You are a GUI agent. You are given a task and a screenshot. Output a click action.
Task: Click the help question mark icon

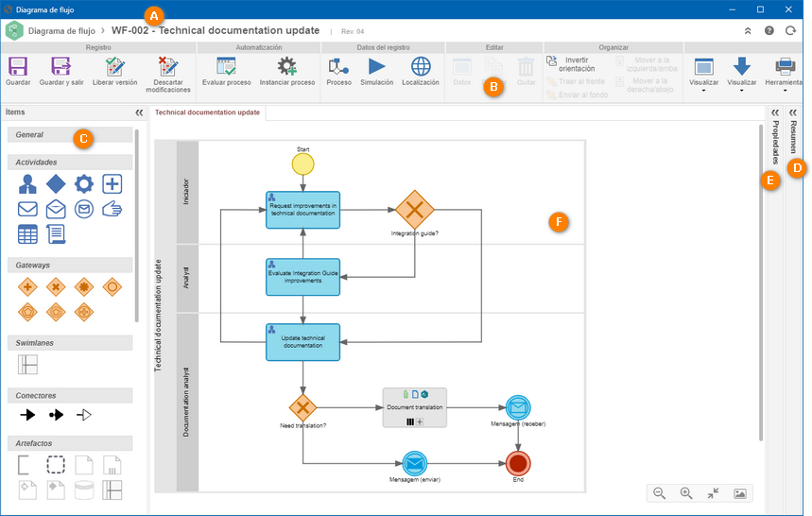point(769,30)
